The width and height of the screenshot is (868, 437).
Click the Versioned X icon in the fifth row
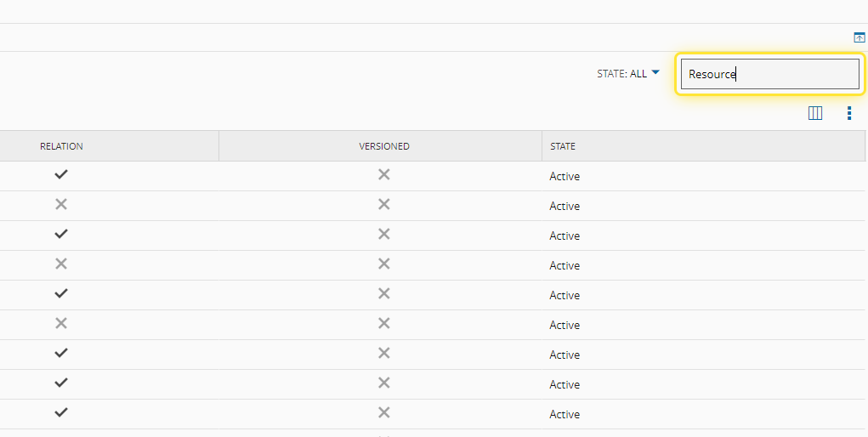(384, 293)
